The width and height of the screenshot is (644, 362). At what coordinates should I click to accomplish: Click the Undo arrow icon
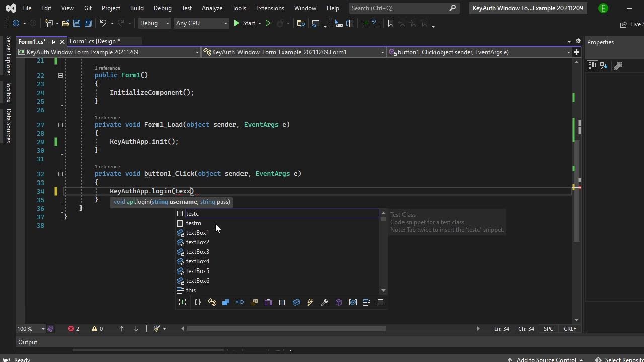pos(103,23)
